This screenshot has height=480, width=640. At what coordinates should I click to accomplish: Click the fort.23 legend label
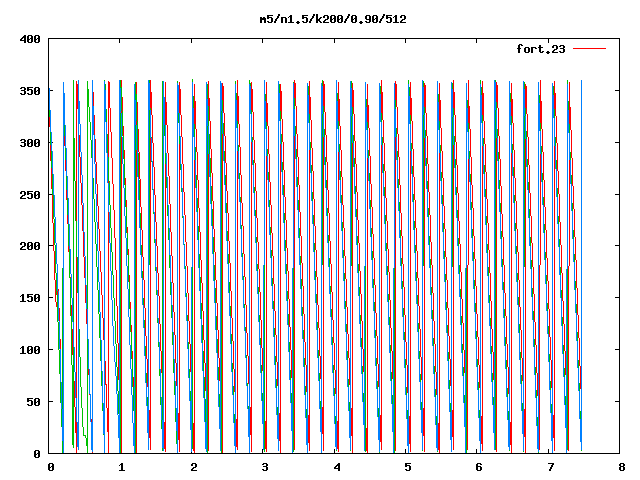point(541,49)
